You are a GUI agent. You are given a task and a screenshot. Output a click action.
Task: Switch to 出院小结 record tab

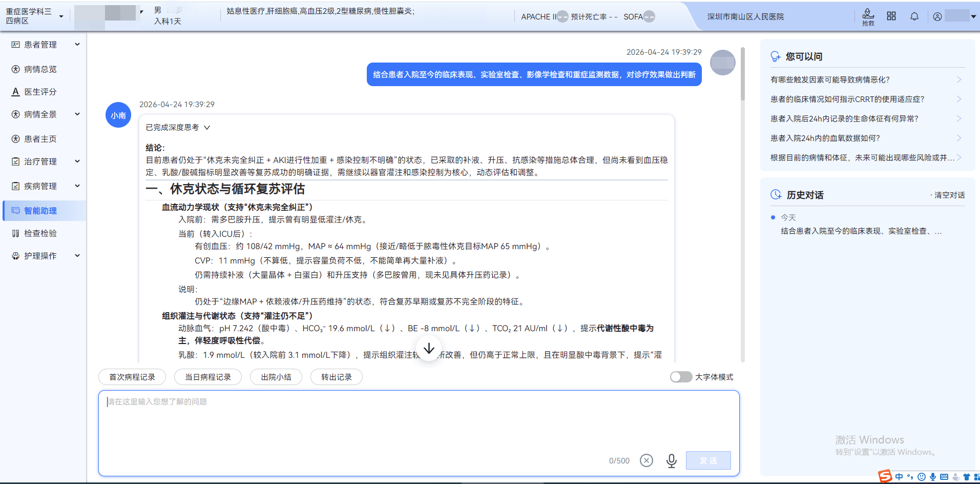[276, 377]
